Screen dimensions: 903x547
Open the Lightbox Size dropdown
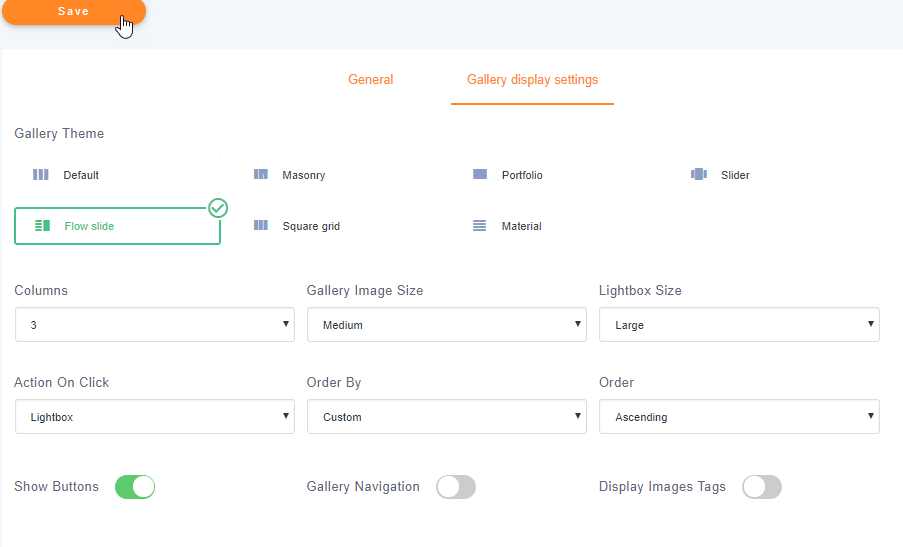[x=739, y=325]
